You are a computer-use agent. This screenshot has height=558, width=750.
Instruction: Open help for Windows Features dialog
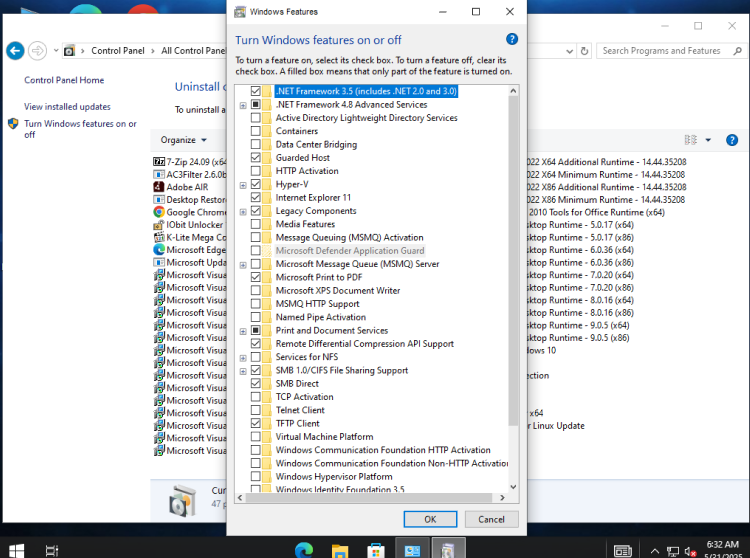pyautogui.click(x=511, y=39)
